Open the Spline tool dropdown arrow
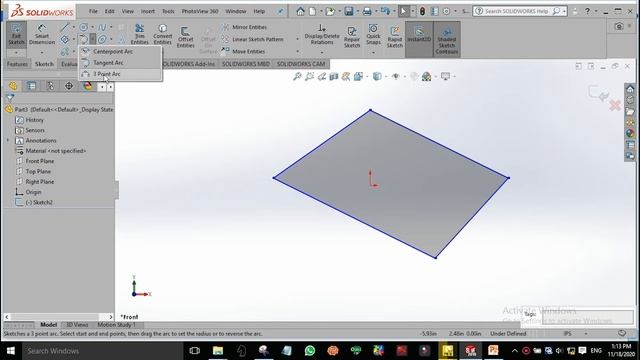The width and height of the screenshot is (640, 360). (x=111, y=27)
